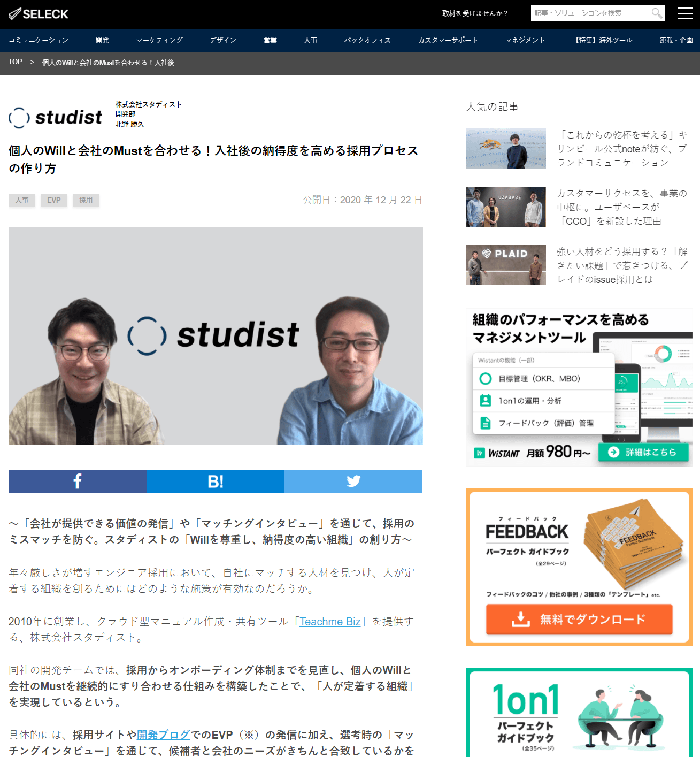Select the 【特集】海外ツール nav item
The height and width of the screenshot is (757, 700).
[x=603, y=40]
